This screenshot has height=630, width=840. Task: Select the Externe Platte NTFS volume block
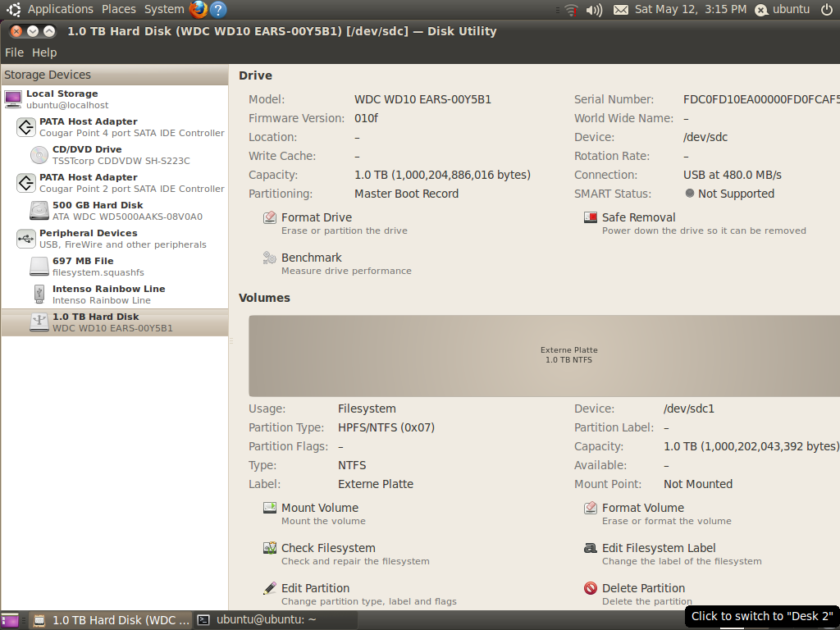pos(545,356)
